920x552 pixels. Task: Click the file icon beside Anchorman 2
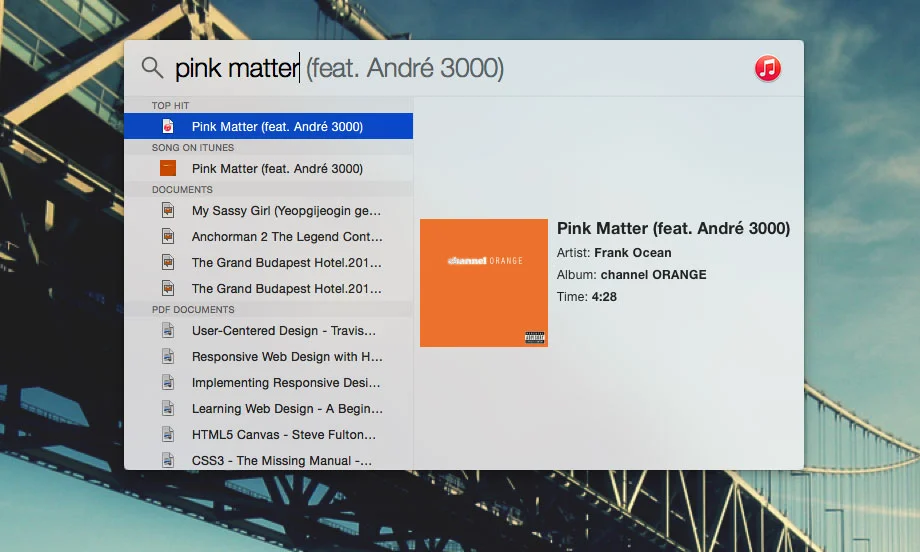click(x=168, y=236)
